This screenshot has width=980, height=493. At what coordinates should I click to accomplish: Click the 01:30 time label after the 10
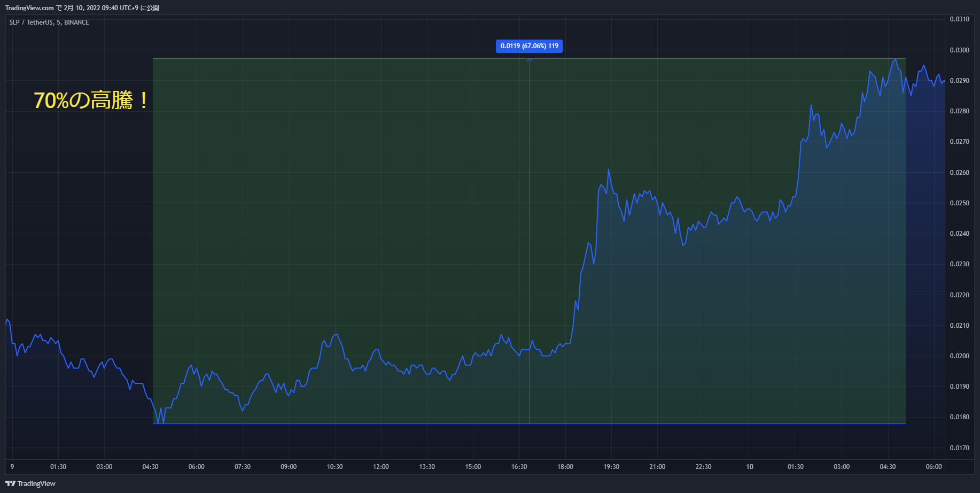click(x=796, y=467)
